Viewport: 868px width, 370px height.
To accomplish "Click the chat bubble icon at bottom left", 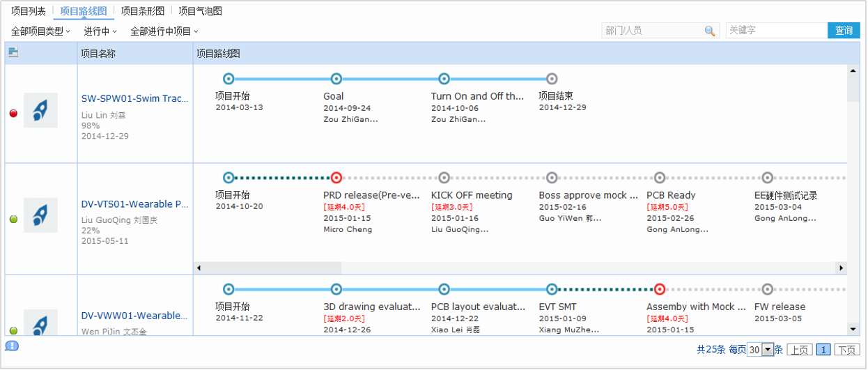I will [12, 346].
